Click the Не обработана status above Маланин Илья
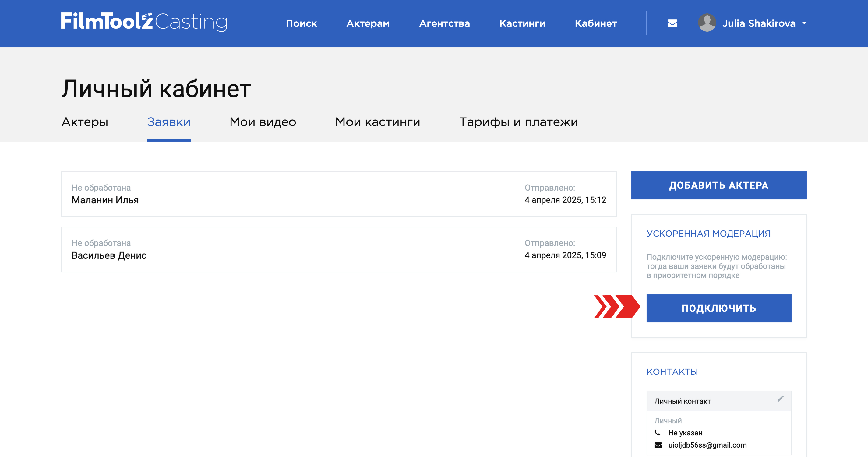868x457 pixels. (101, 188)
